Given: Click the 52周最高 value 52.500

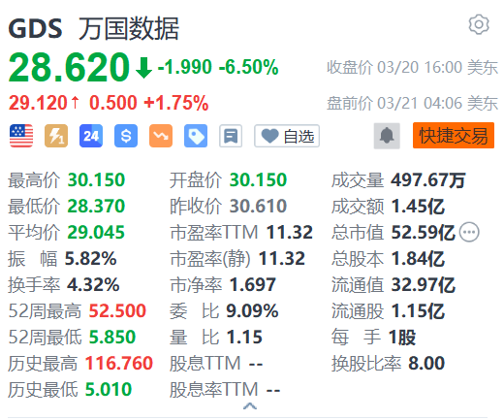Looking at the screenshot, I should click(x=117, y=310).
